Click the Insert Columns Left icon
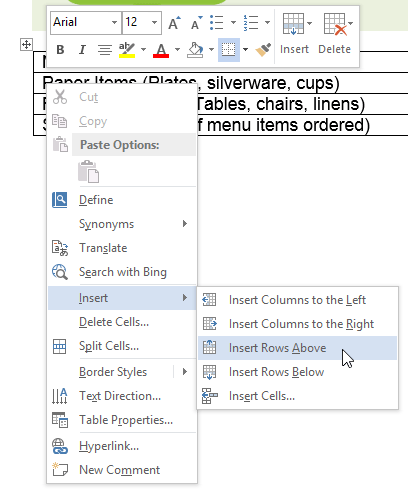 [209, 300]
